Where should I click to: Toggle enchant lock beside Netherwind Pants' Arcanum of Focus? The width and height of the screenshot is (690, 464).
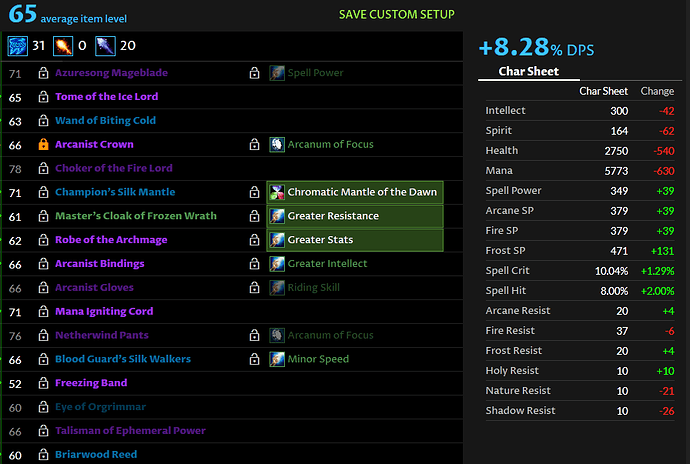pyautogui.click(x=254, y=335)
